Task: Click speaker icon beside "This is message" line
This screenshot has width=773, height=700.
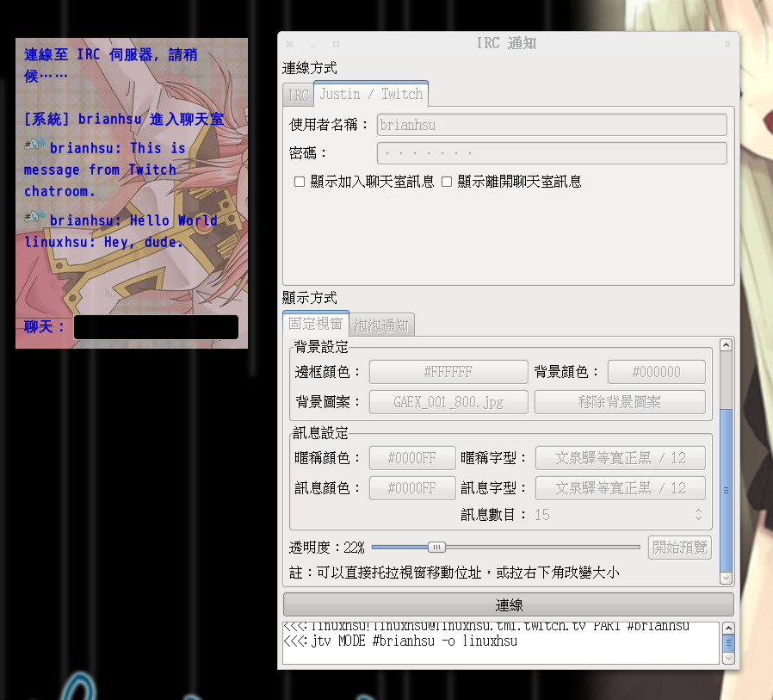Action: pyautogui.click(x=34, y=146)
